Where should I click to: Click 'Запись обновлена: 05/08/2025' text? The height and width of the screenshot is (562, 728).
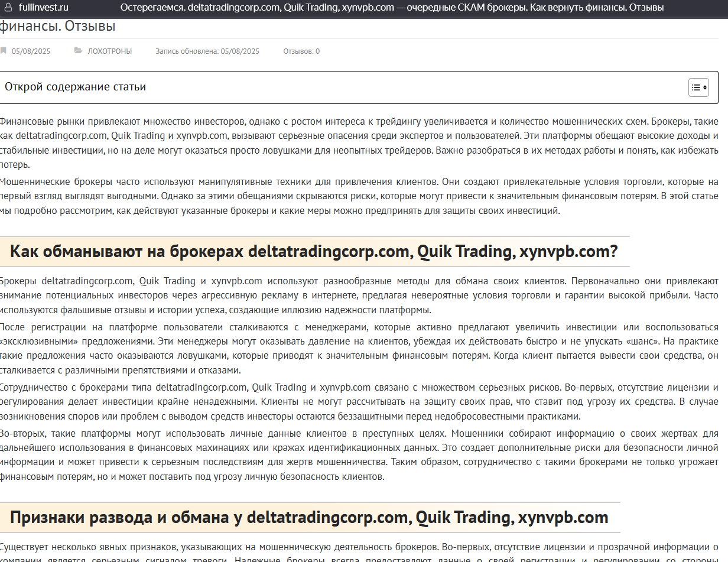[207, 51]
